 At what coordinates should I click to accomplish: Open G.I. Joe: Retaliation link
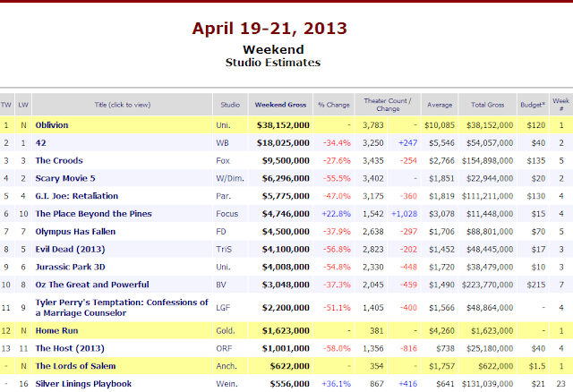(x=76, y=196)
